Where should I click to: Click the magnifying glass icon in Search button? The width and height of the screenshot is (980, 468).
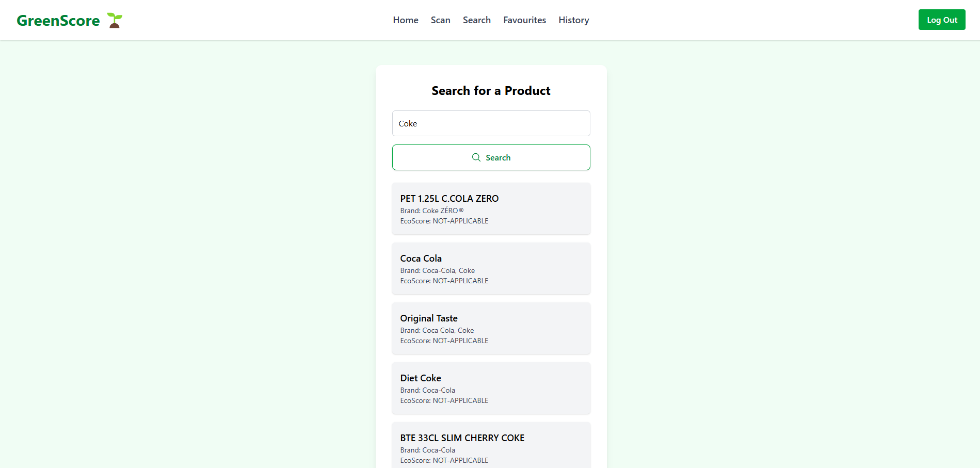click(476, 157)
